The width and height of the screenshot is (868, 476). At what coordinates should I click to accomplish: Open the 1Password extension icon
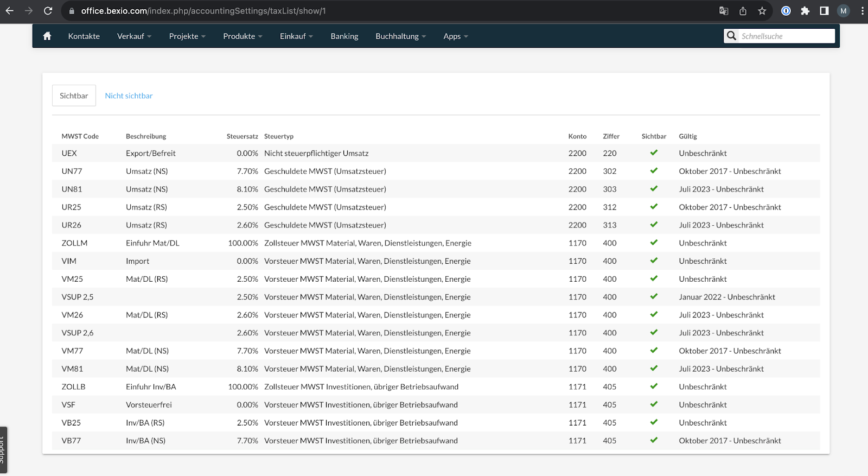pyautogui.click(x=786, y=11)
